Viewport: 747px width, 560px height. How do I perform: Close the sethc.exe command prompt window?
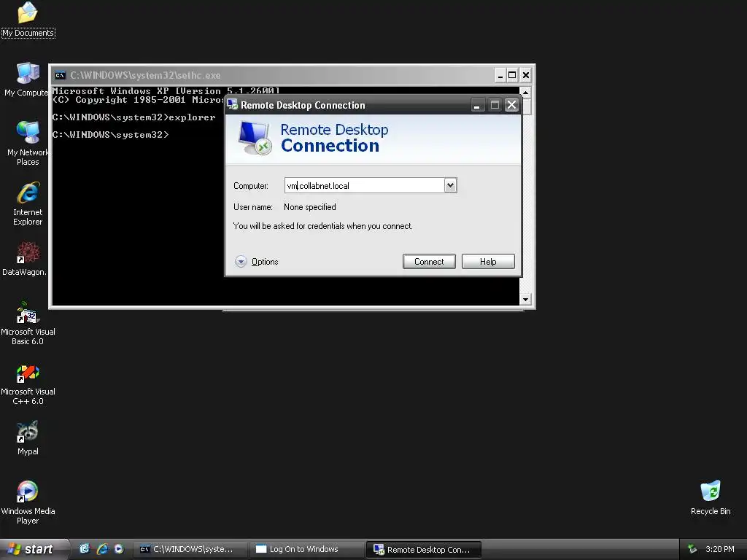(525, 75)
